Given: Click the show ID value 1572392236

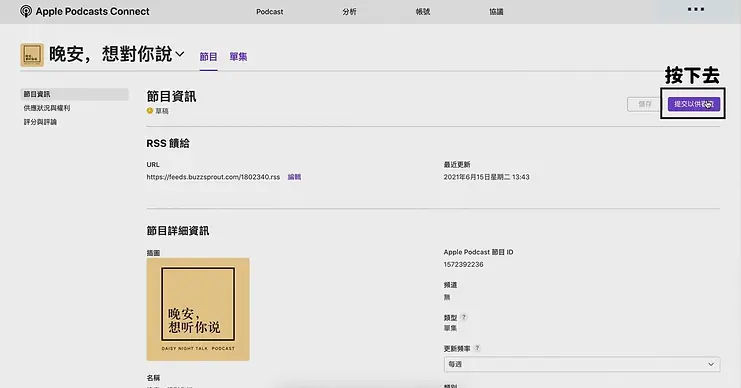Looking at the screenshot, I should tap(463, 264).
